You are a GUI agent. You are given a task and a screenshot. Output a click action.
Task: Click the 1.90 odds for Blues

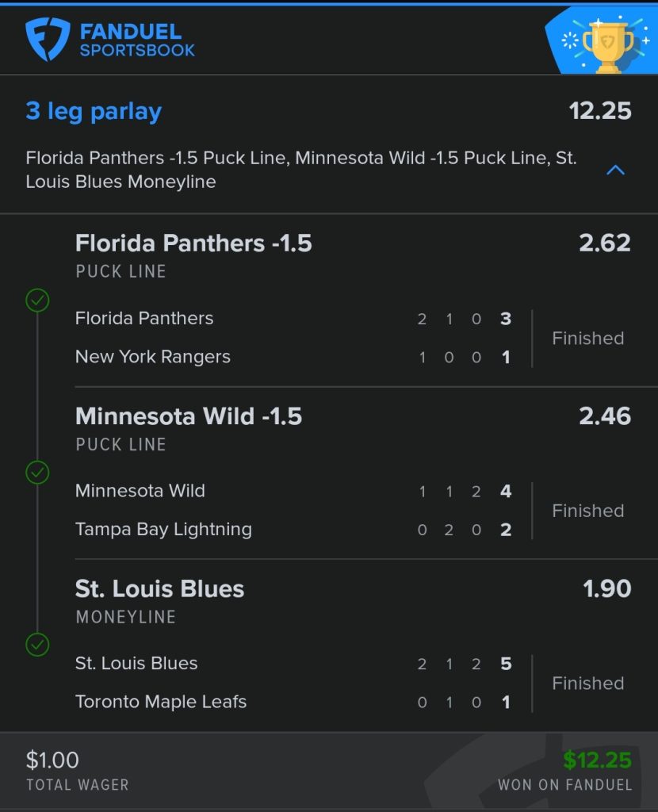[x=606, y=588]
